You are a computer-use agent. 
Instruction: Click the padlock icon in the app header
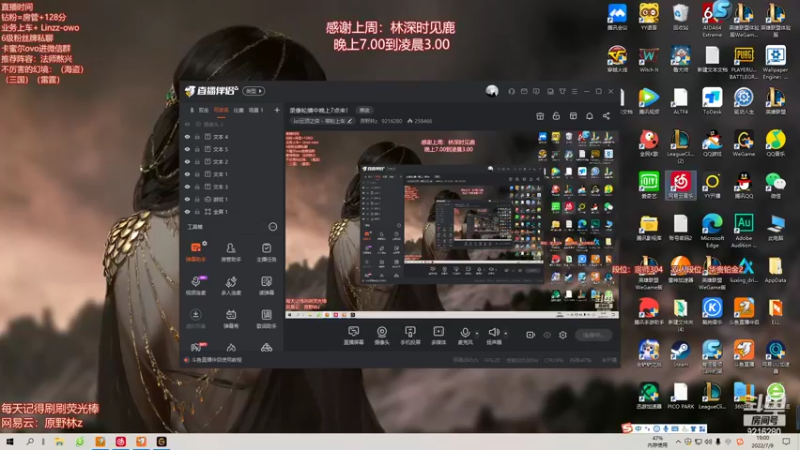point(556,116)
